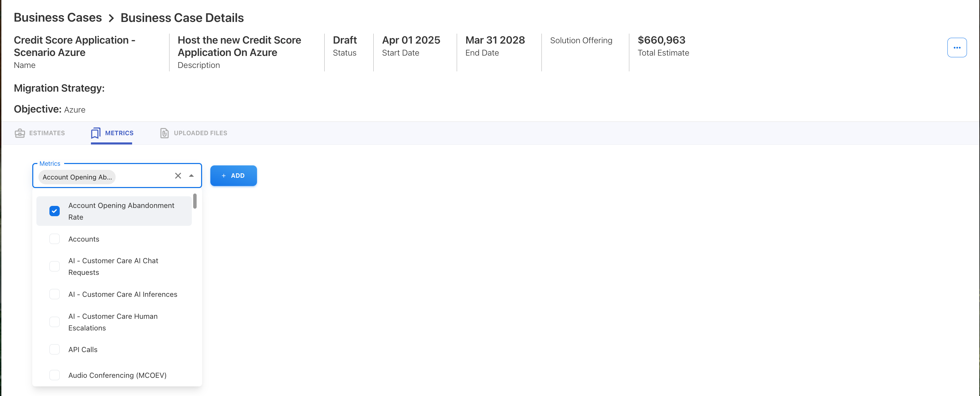
Task: Select the API Calls option label
Action: pyautogui.click(x=83, y=350)
